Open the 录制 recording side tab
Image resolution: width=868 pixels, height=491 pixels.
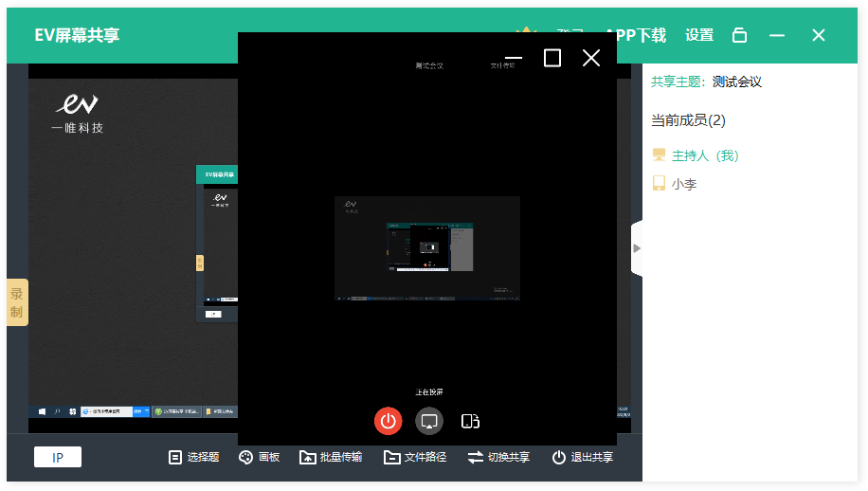tap(17, 302)
